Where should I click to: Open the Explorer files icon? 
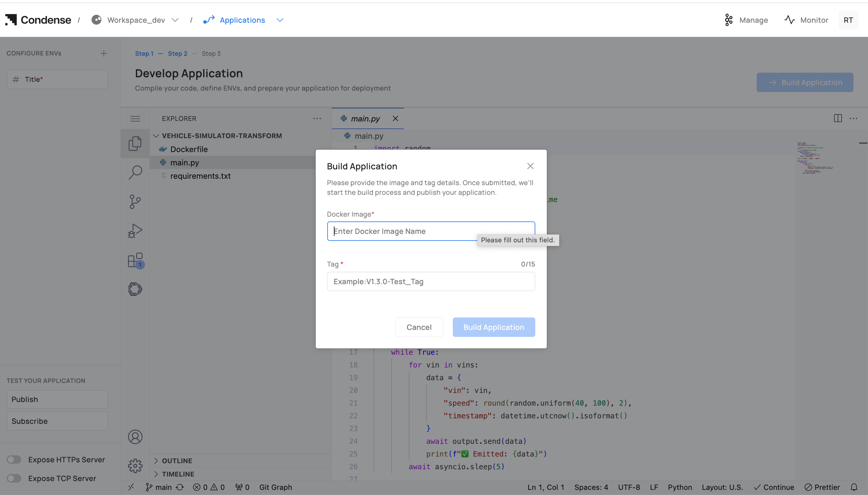click(x=135, y=143)
